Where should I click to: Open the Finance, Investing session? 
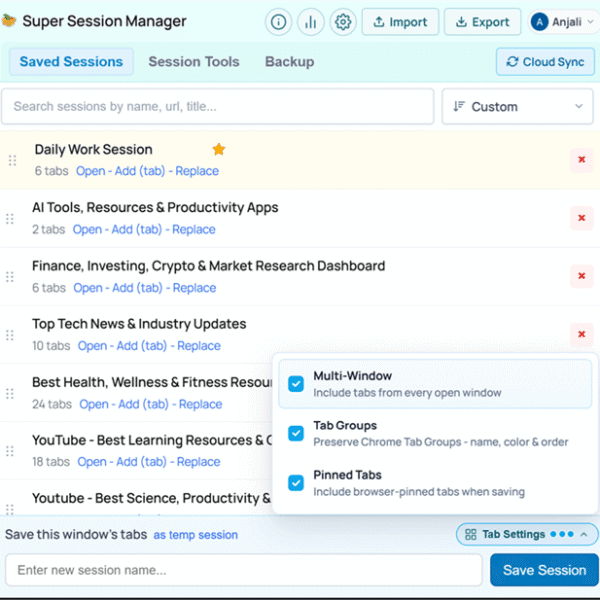[88, 288]
